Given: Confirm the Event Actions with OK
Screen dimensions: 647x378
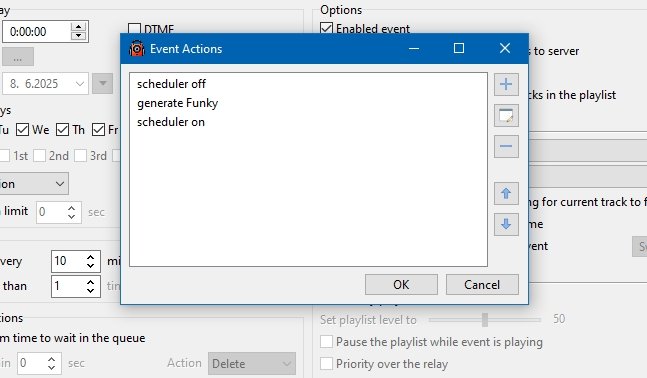Looking at the screenshot, I should pyautogui.click(x=401, y=285).
